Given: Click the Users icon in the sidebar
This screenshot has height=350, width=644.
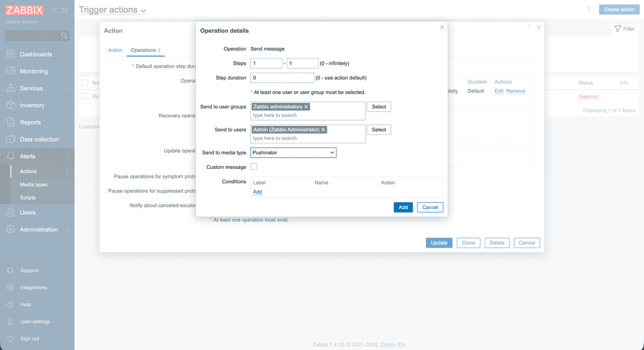Looking at the screenshot, I should coord(11,213).
